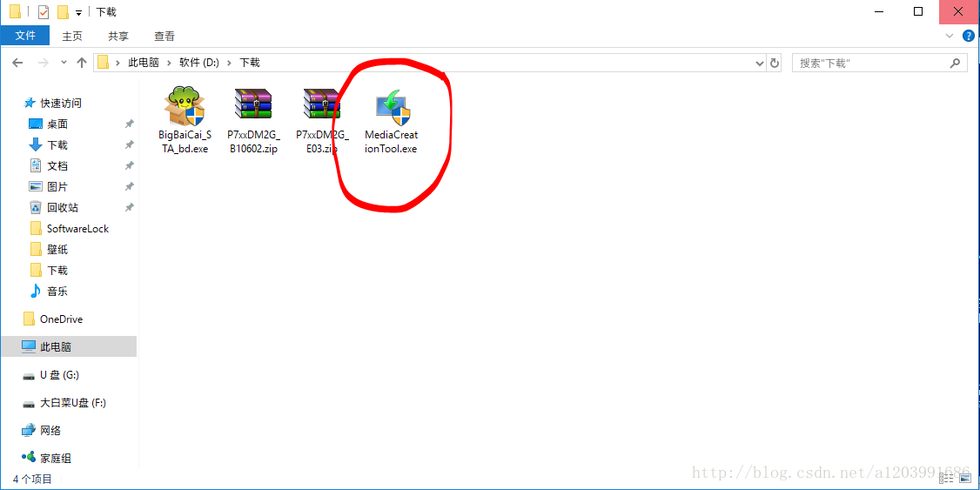Refresh the current folder view

point(775,63)
